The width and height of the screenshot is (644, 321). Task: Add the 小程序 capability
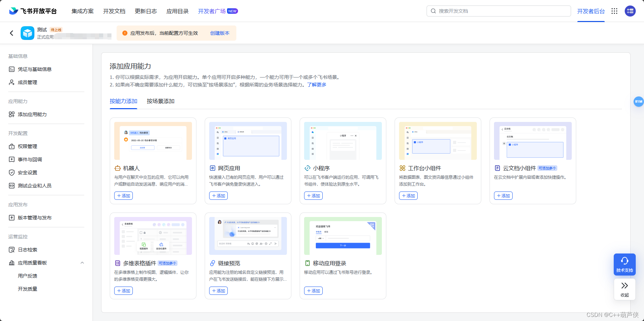tap(313, 196)
